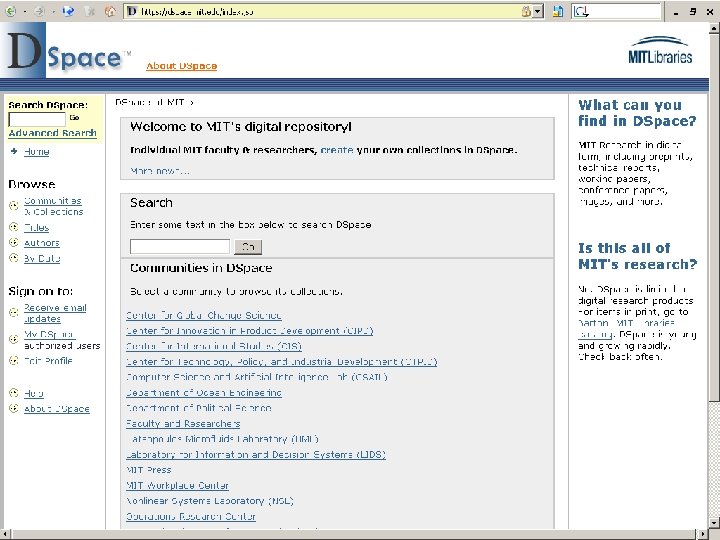This screenshot has height=540, width=720.
Task: Focus the sidebar Search DSpace text box
Action: point(37,119)
